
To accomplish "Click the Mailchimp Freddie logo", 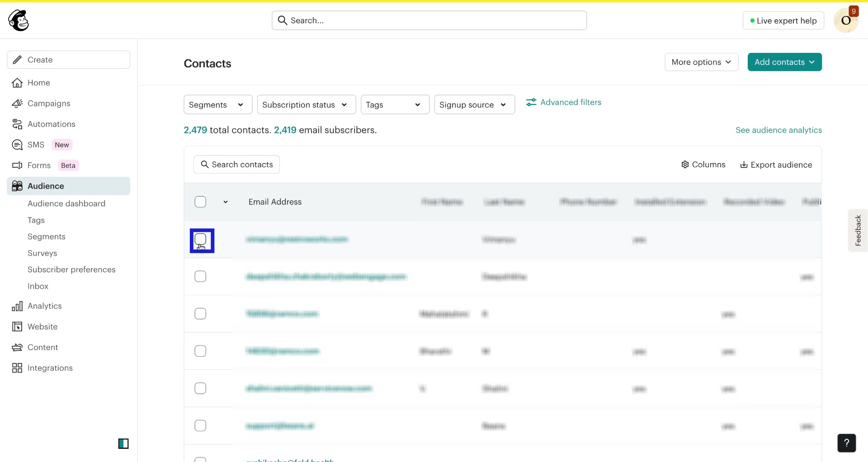I will point(18,20).
